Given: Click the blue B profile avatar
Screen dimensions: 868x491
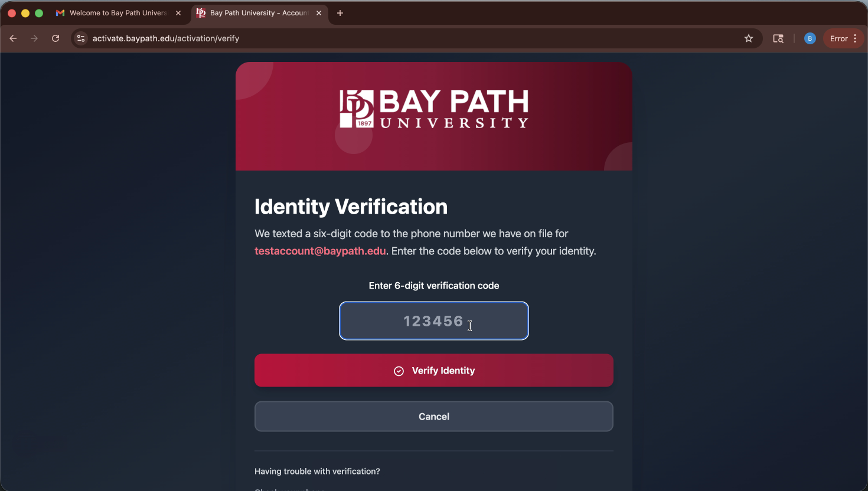Looking at the screenshot, I should pyautogui.click(x=810, y=38).
